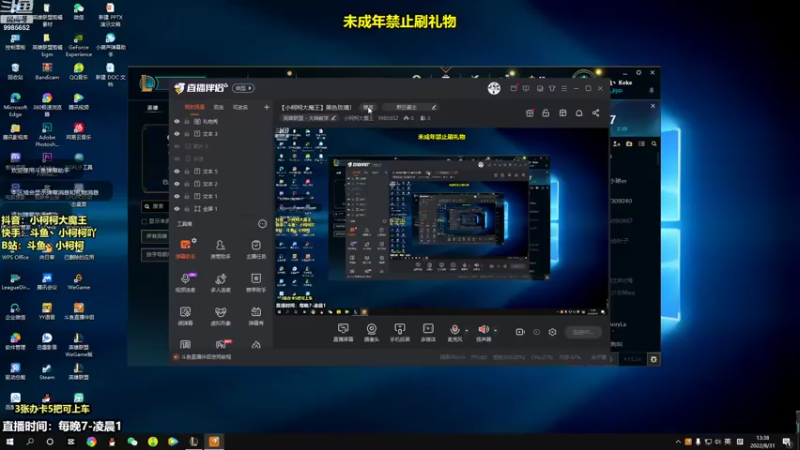Hide the 文本 5 source with its eye
800x450 pixels.
click(177, 171)
